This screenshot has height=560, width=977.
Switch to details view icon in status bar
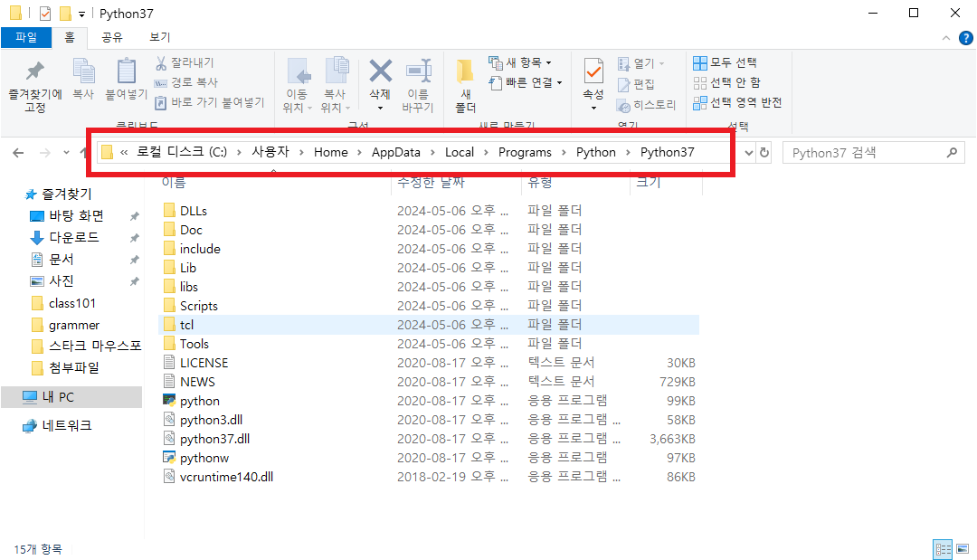pos(943,549)
